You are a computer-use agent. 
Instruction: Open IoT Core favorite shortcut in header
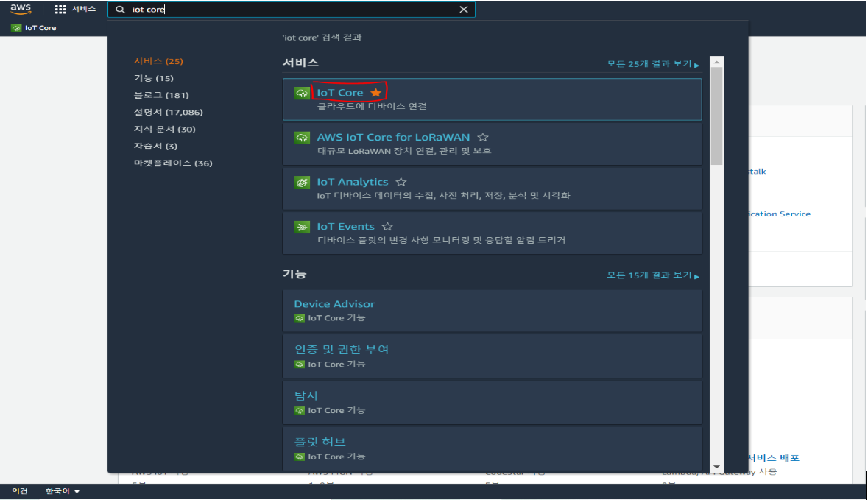tap(34, 28)
